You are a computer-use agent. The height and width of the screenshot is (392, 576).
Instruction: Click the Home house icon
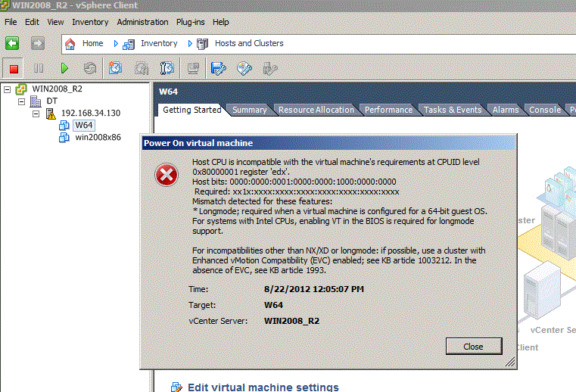[x=70, y=44]
